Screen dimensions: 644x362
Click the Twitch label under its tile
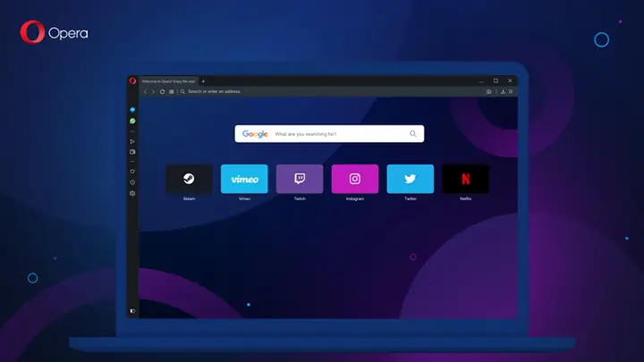pos(300,198)
